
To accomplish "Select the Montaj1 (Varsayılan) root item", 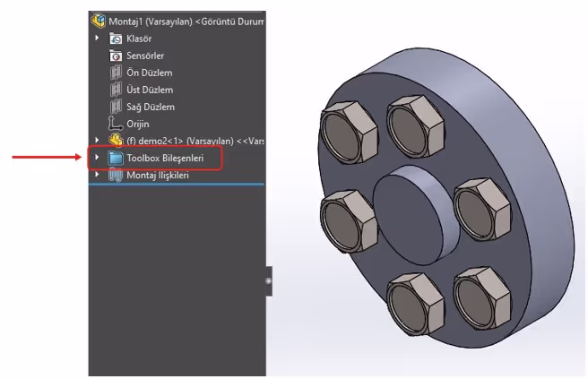I will click(x=186, y=22).
